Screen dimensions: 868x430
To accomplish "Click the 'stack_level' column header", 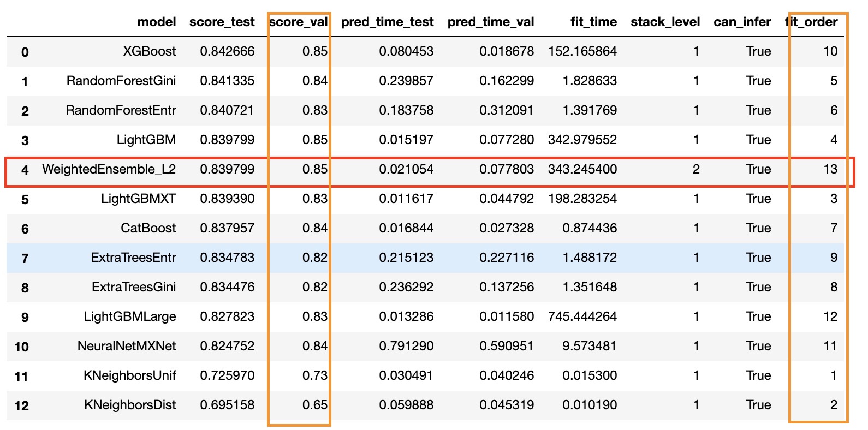I will [x=665, y=22].
